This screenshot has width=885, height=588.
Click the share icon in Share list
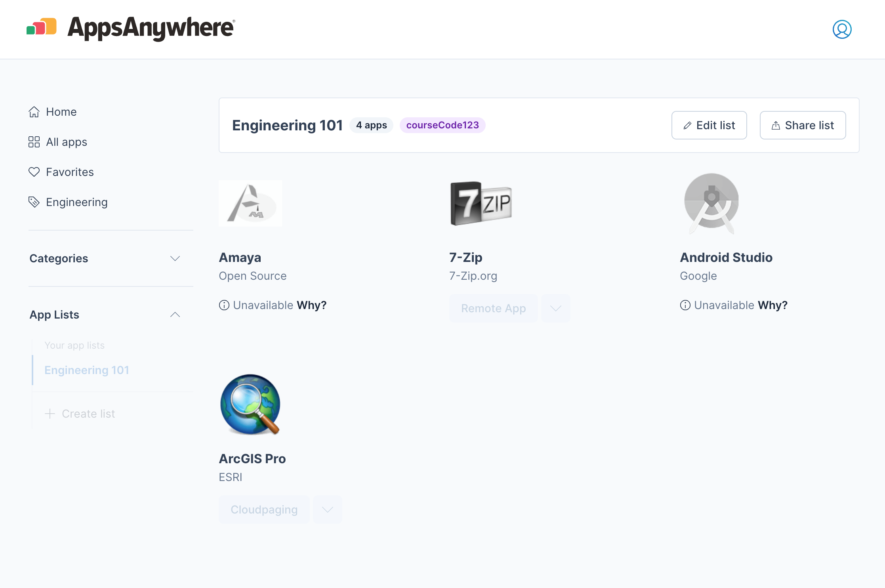(x=776, y=126)
